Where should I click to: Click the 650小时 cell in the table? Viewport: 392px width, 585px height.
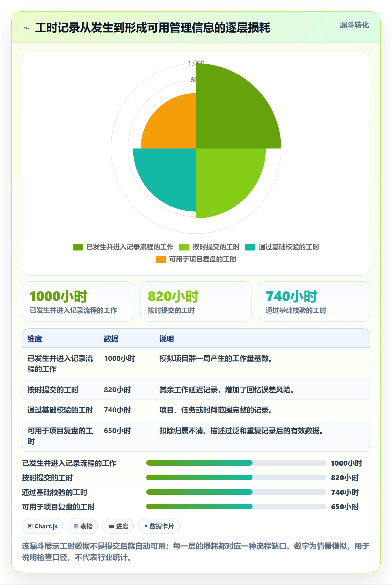click(117, 431)
